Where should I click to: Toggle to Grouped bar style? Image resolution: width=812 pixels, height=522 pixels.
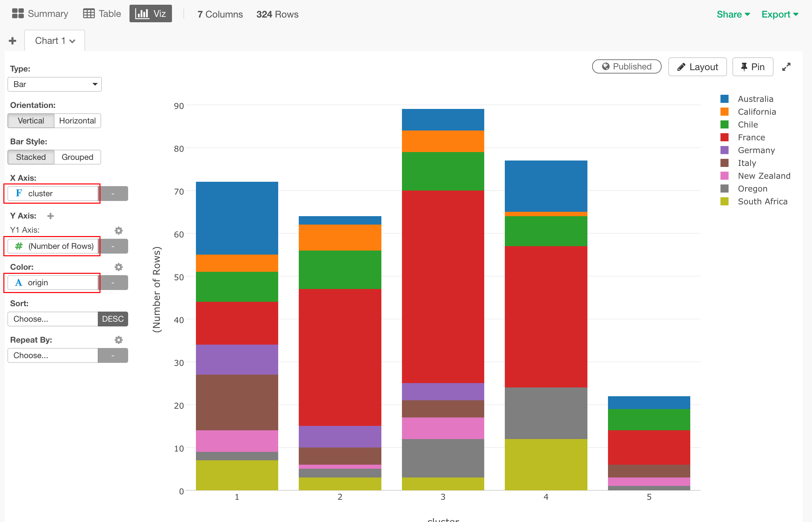[x=77, y=157]
